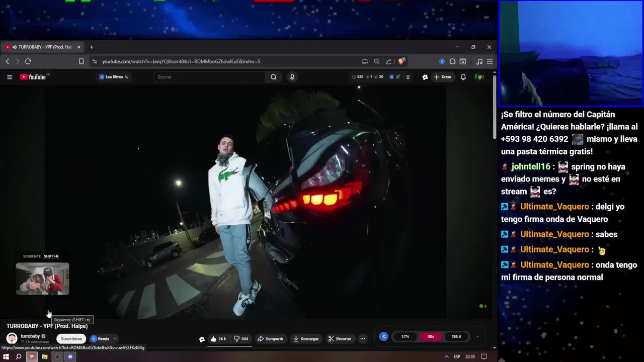This screenshot has width=644, height=362.
Task: Open the Windows notification center icon
Action: tap(484, 356)
